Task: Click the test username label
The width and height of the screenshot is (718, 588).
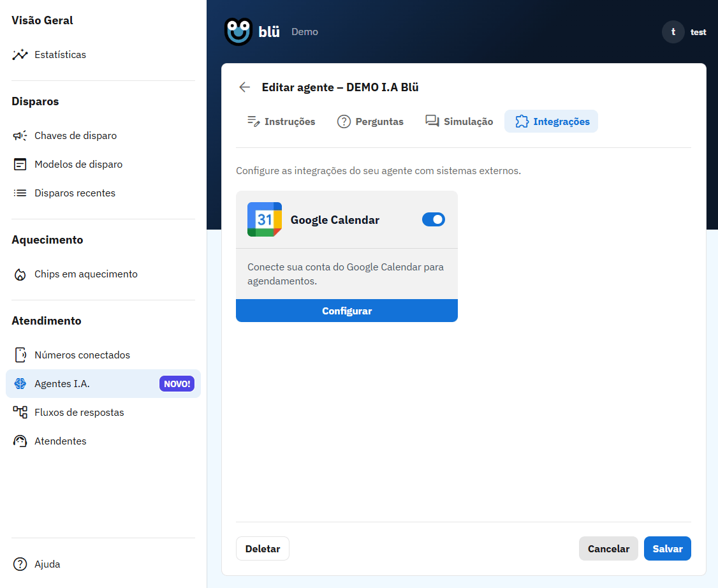Action: (x=698, y=32)
